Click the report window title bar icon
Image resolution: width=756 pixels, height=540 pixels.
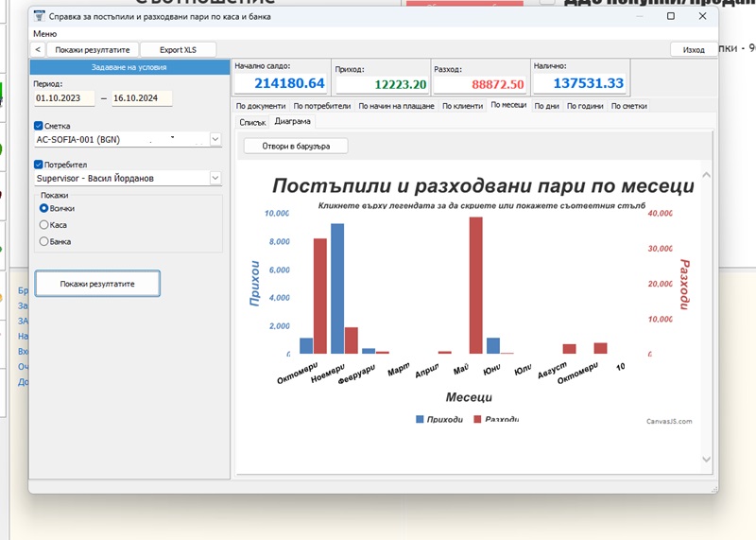[x=40, y=16]
